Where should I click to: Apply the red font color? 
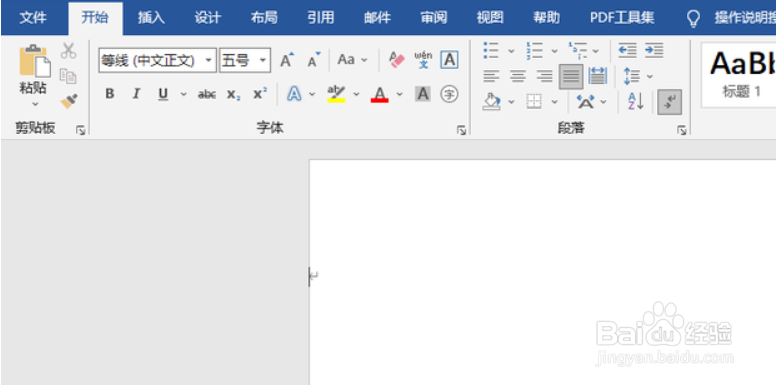click(x=380, y=94)
